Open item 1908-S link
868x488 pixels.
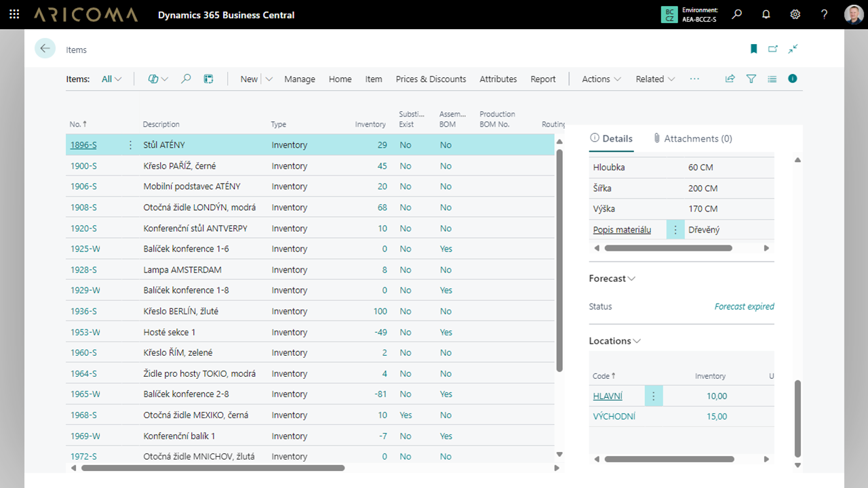click(83, 207)
